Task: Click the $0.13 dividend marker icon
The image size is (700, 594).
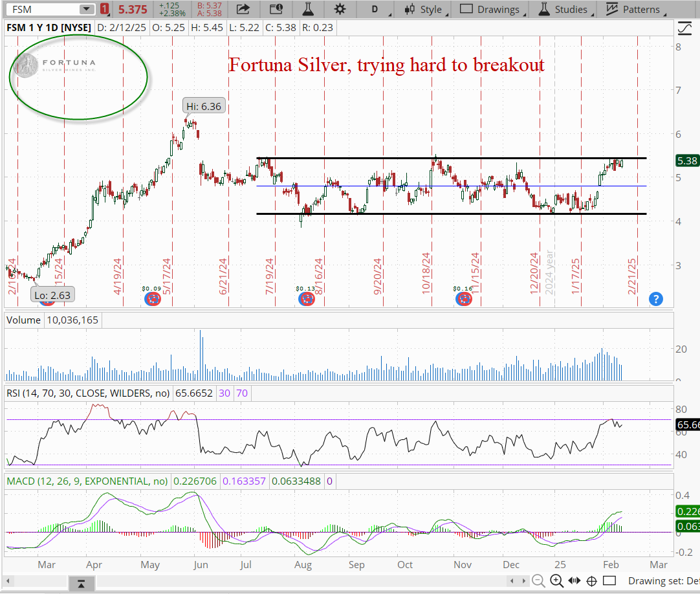Action: [306, 299]
